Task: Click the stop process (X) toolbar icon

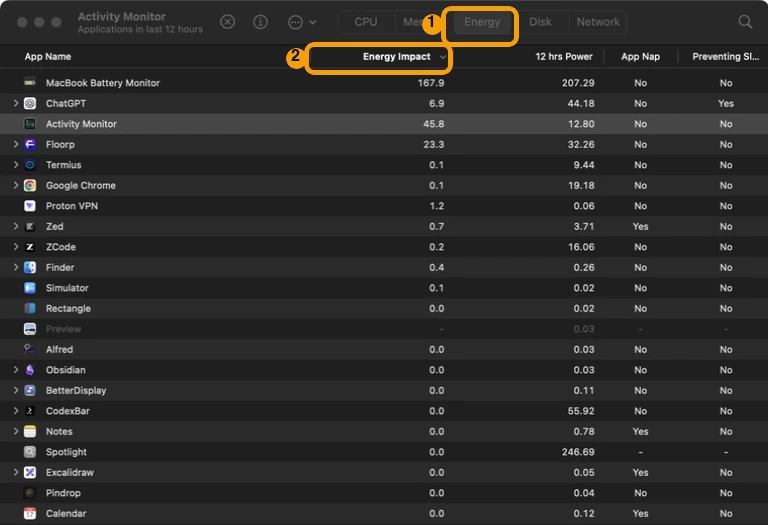Action: 227,22
